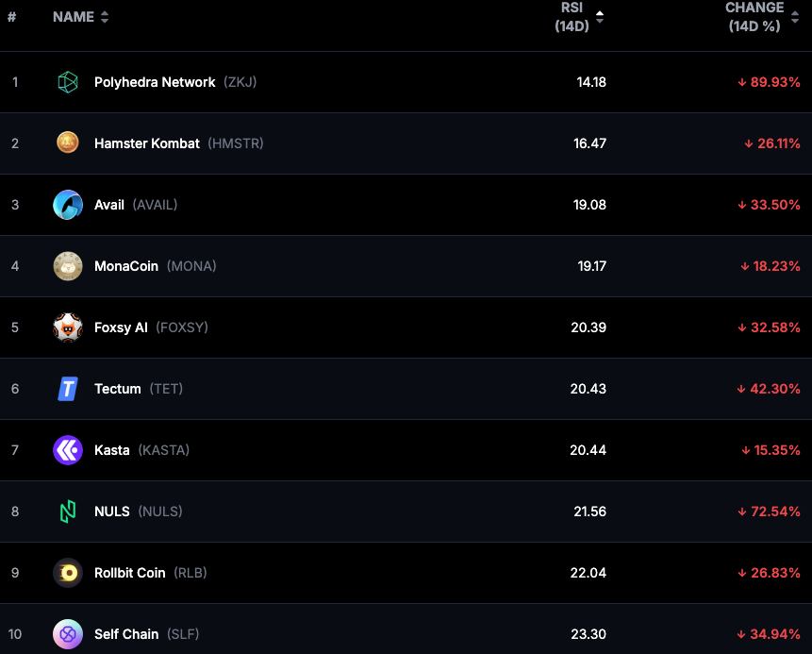The width and height of the screenshot is (812, 654).
Task: Click the RSI value 23.30
Action: [x=588, y=634]
